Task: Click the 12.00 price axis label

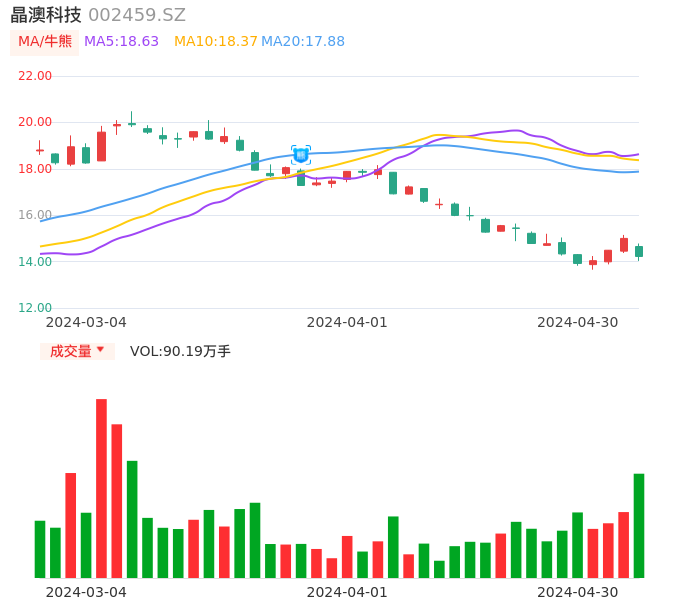Action: (35, 308)
